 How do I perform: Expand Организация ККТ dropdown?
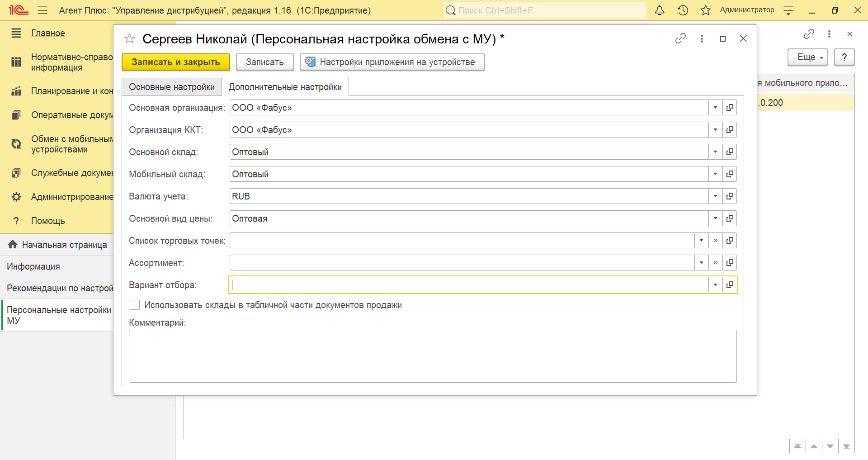pos(715,130)
